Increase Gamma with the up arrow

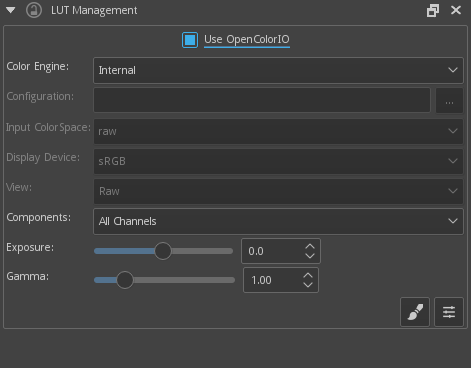pyautogui.click(x=308, y=276)
